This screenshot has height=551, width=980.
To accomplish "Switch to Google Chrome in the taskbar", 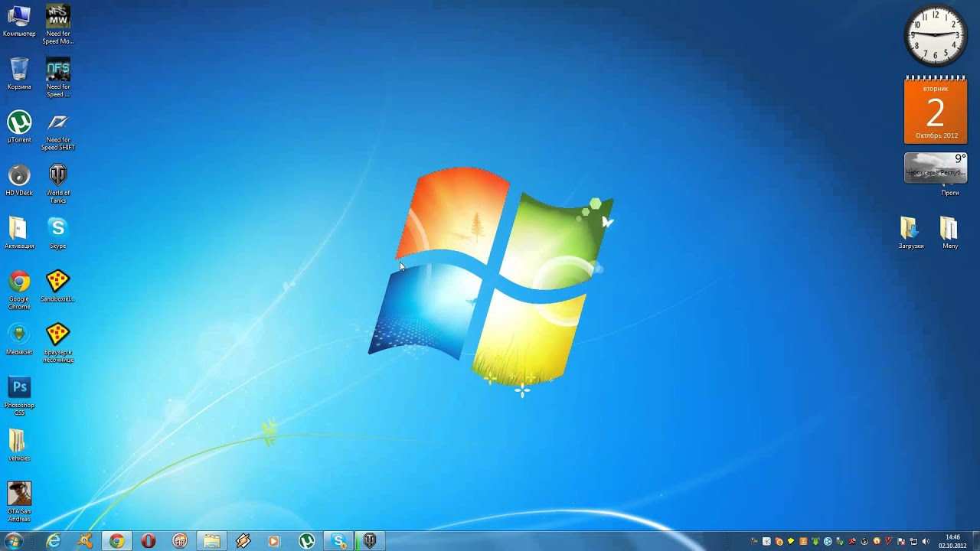I will pos(116,541).
